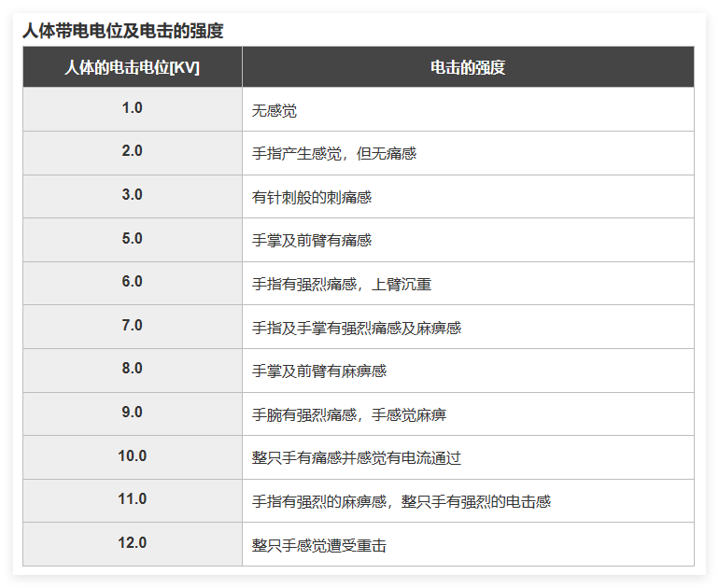The height and width of the screenshot is (588, 719).
Task: Click the voltage cell 11.0
Action: (x=132, y=500)
